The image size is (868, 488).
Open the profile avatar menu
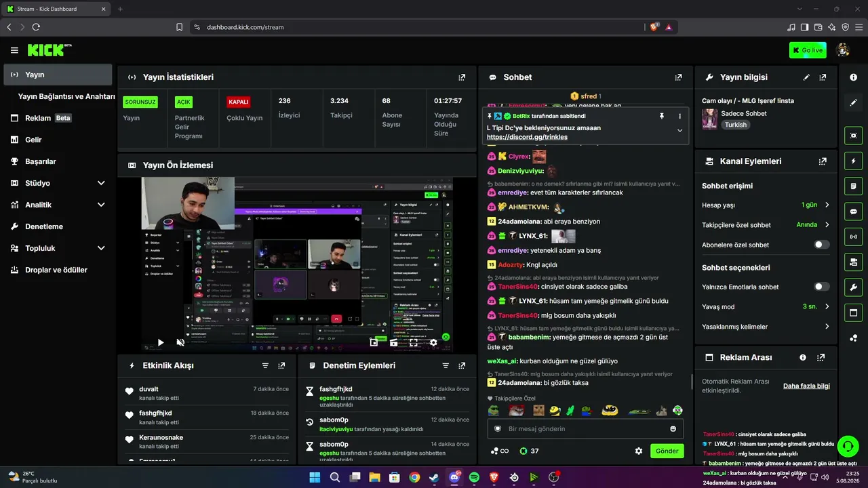844,50
